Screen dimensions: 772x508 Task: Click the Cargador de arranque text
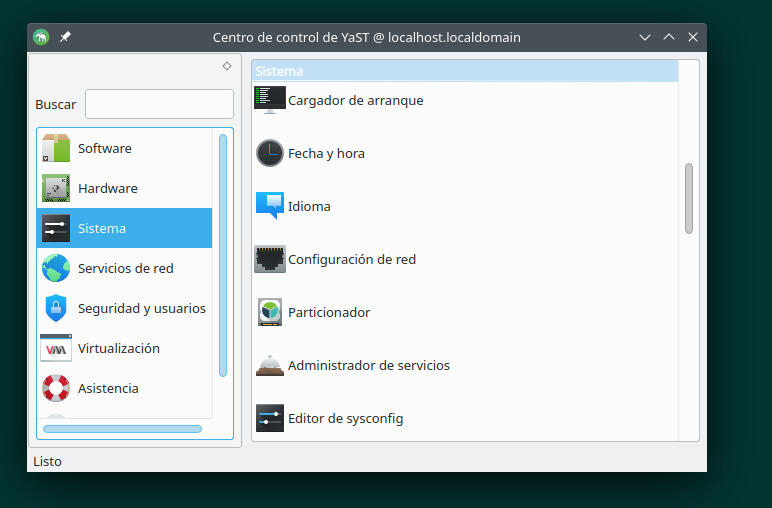[355, 100]
